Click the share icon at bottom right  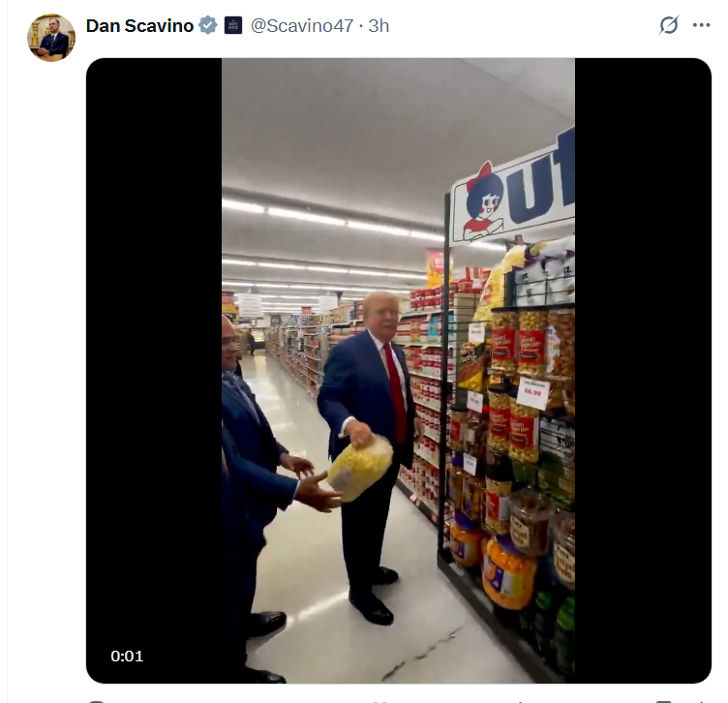point(701,702)
